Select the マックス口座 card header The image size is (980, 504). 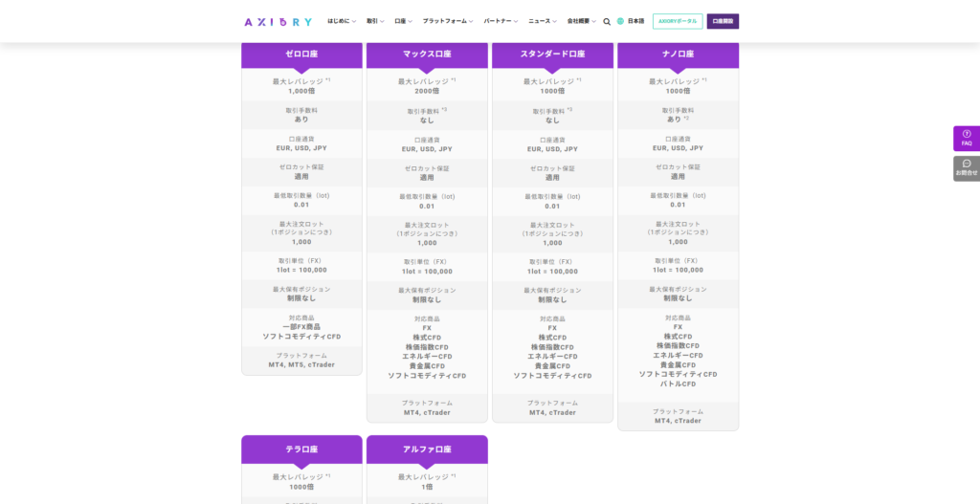(x=427, y=55)
